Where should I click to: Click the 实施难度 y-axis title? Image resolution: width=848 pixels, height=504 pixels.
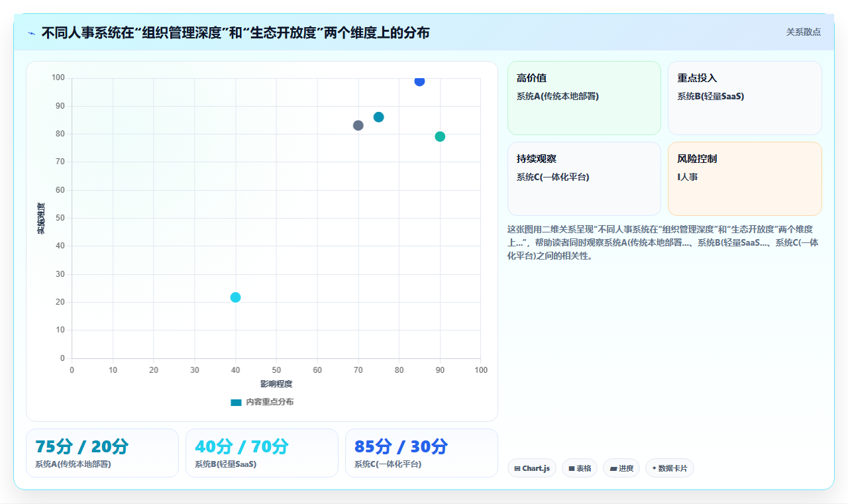pos(41,219)
